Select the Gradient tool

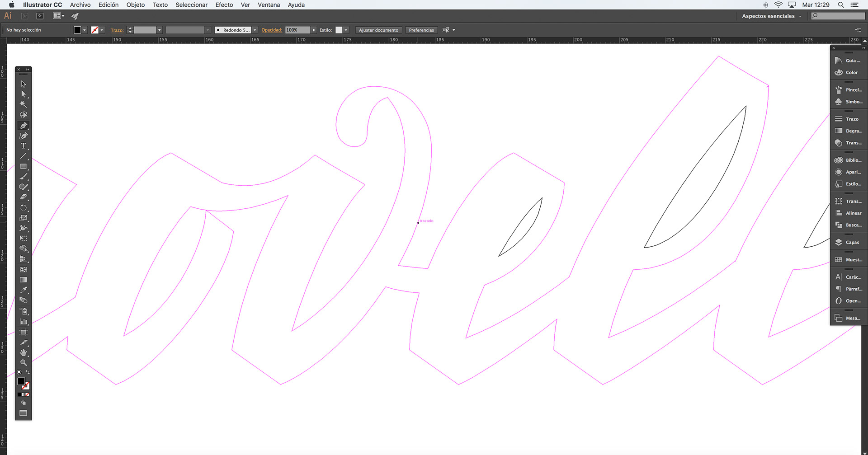click(24, 280)
